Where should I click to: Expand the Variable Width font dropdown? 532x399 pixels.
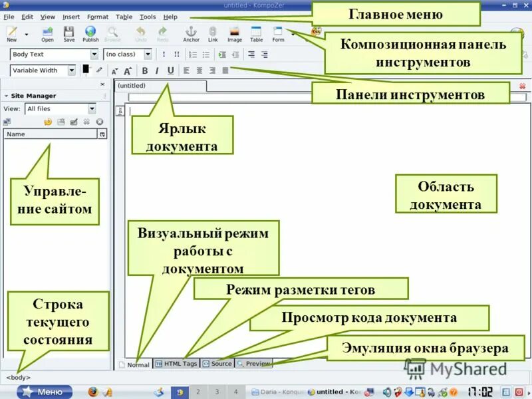tap(72, 70)
